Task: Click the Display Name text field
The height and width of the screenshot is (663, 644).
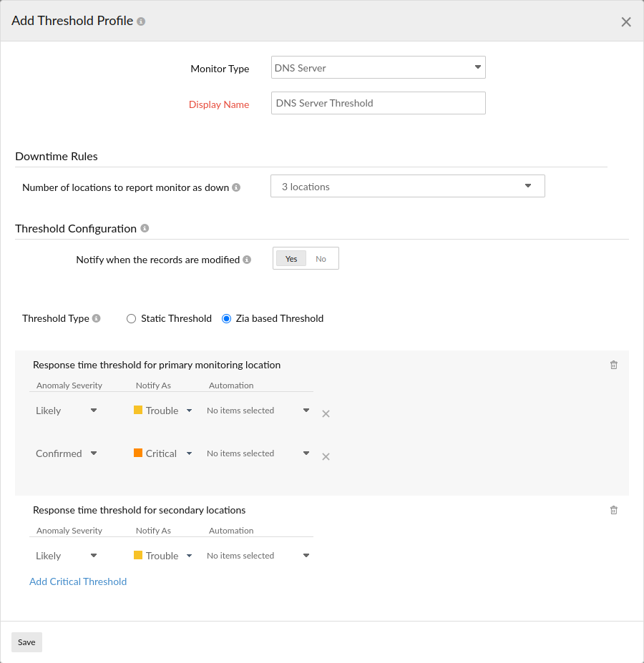Action: (x=378, y=103)
